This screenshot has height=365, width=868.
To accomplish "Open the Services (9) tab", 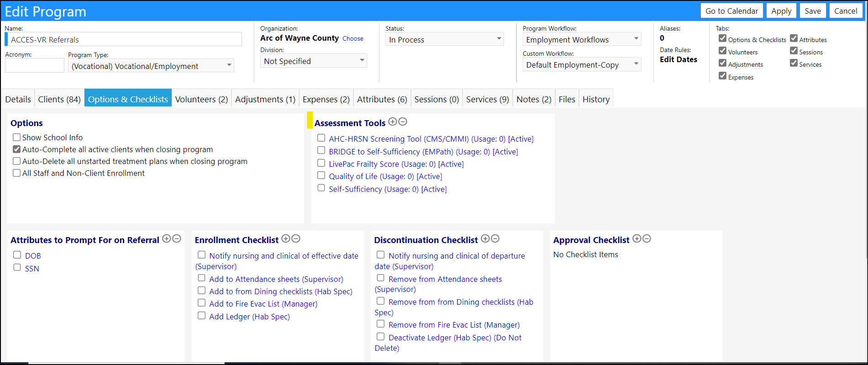I will click(488, 99).
